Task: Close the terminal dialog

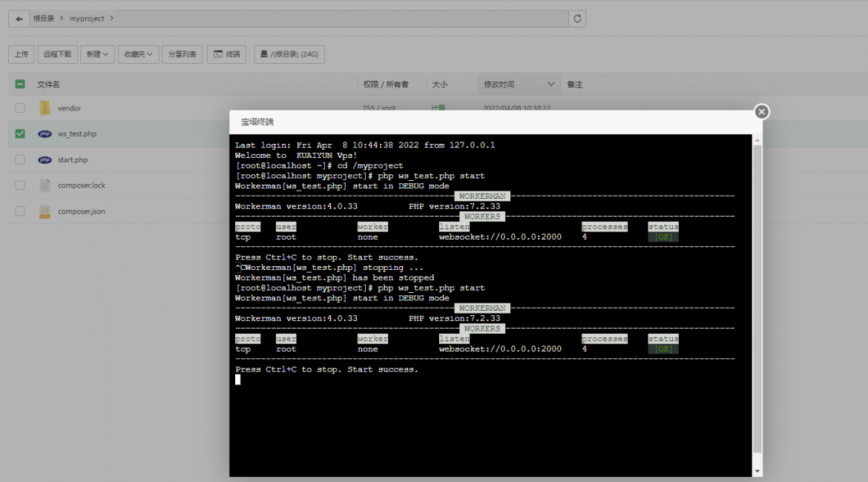Action: pyautogui.click(x=762, y=112)
